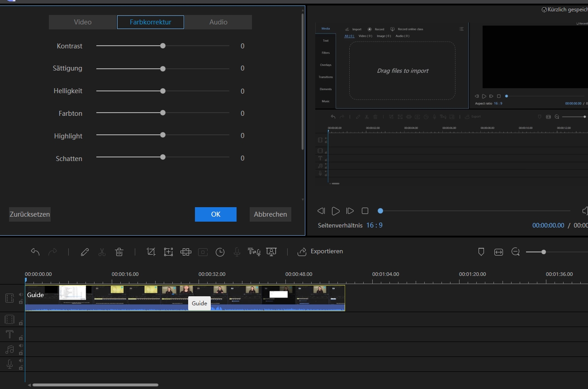Click the Abbrechen cancel button
Screen dimensions: 588x389
(x=270, y=214)
